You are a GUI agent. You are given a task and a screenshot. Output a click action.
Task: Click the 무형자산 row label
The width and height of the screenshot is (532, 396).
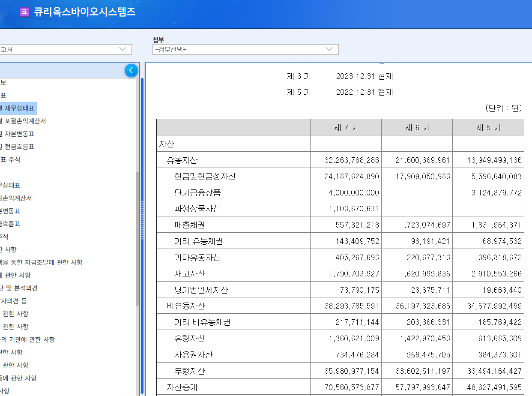190,371
